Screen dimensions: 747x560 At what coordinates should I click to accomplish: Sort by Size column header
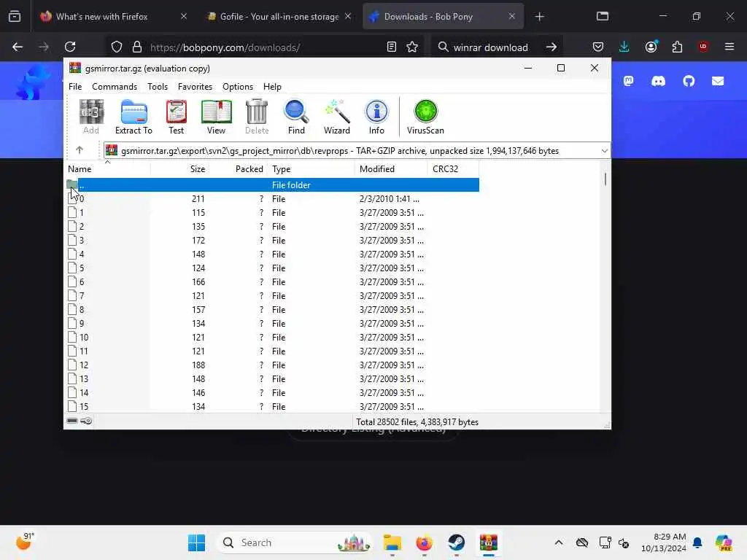pyautogui.click(x=179, y=169)
